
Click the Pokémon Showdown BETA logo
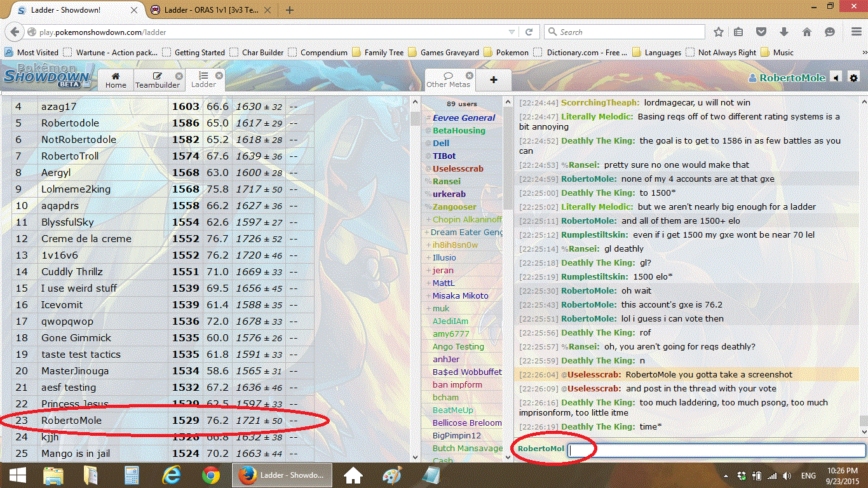coord(48,76)
